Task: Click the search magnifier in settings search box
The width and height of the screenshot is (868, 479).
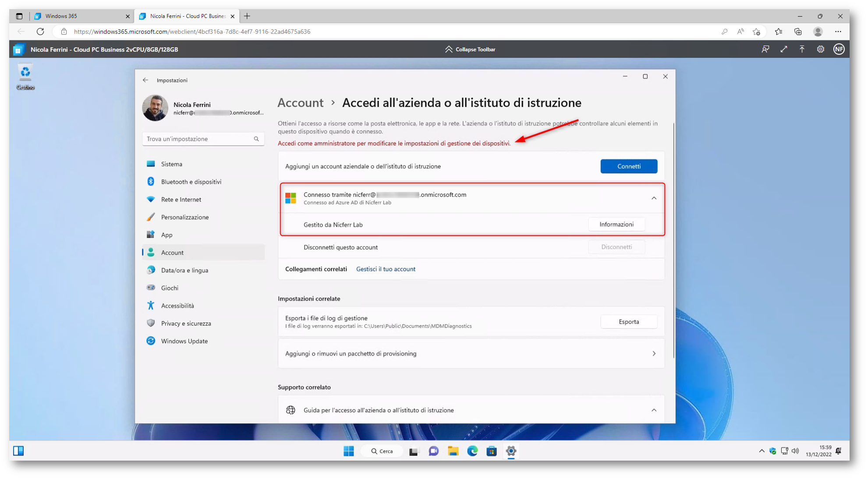Action: coord(256,139)
